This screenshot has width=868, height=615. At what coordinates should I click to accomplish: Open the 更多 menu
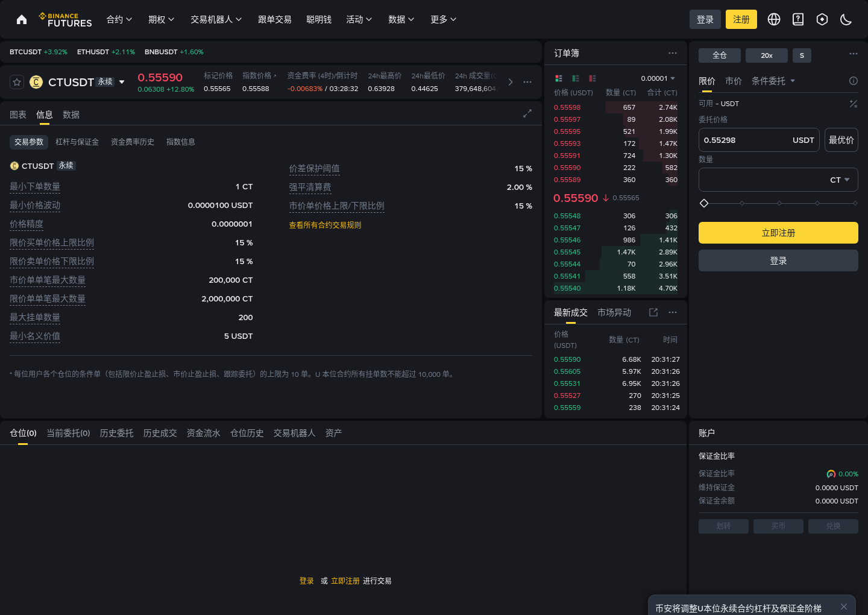444,19
